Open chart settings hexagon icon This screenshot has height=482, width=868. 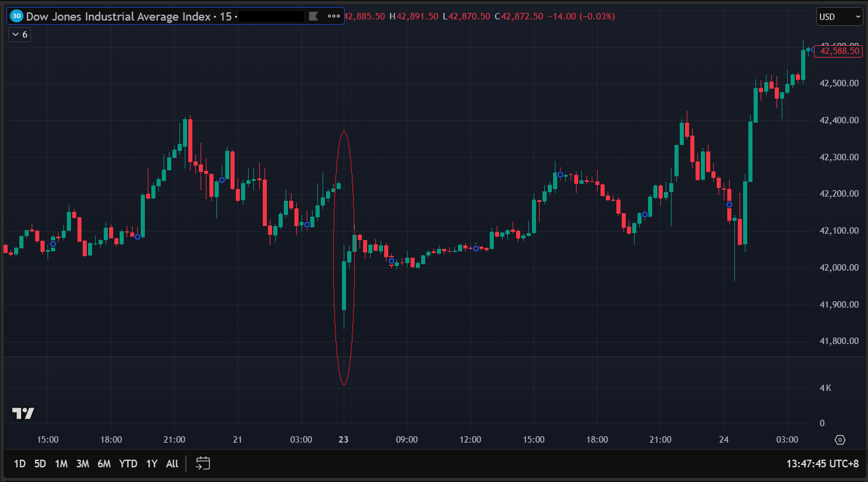pyautogui.click(x=840, y=440)
